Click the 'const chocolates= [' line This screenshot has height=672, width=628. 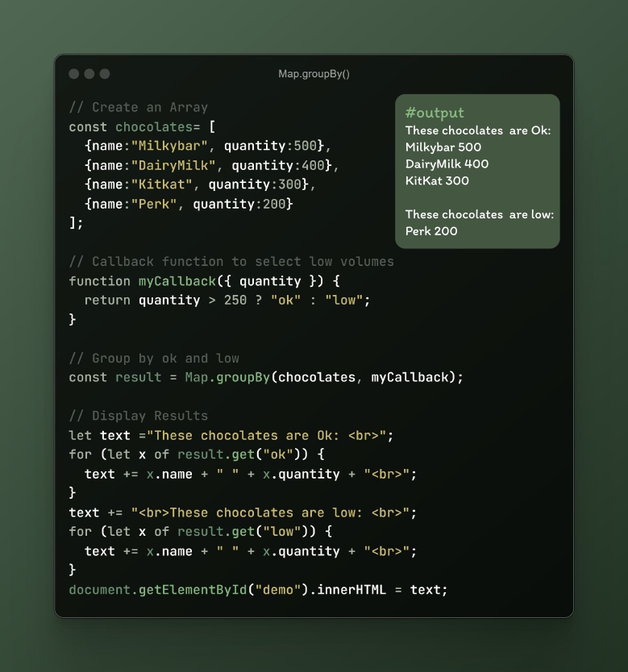(143, 127)
